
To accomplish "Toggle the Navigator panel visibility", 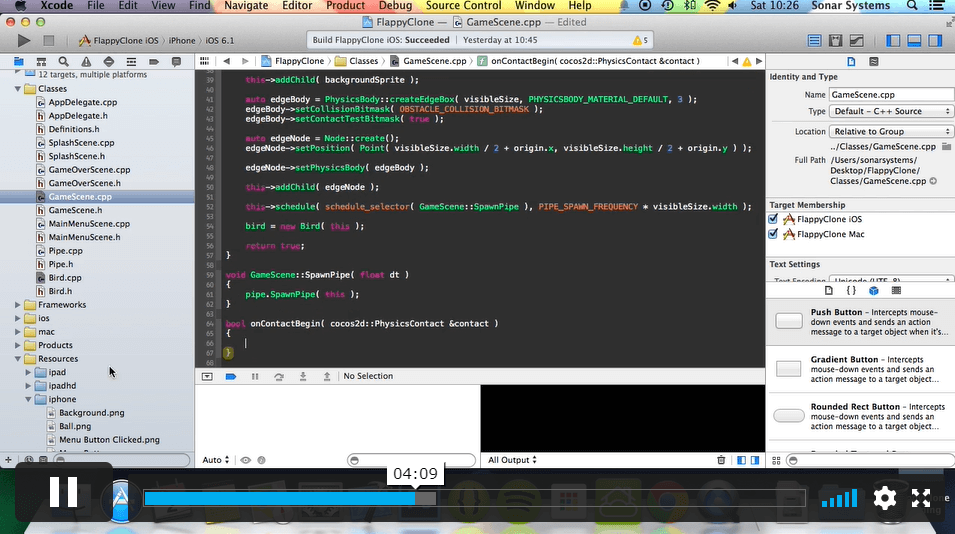I will pyautogui.click(x=893, y=41).
